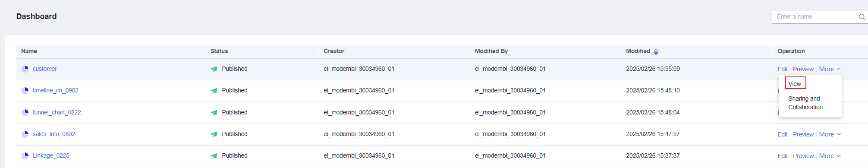Preview the customer dashboard
Viewport: 868px width, 168px height.
pos(803,69)
